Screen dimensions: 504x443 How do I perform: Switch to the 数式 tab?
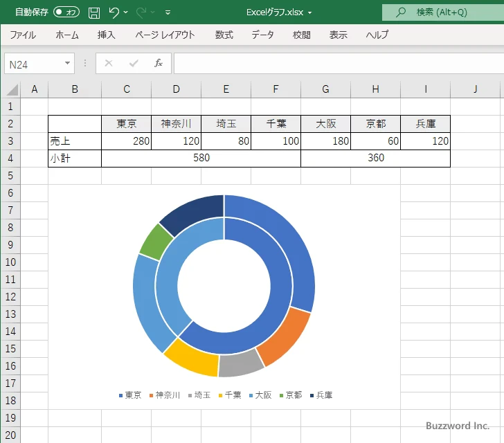(224, 35)
